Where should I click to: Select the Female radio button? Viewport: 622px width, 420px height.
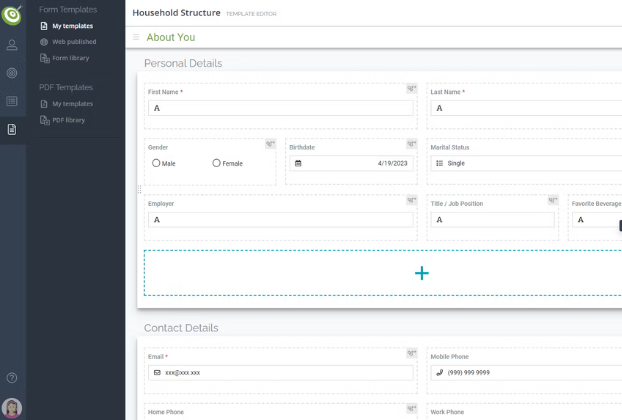click(x=216, y=163)
